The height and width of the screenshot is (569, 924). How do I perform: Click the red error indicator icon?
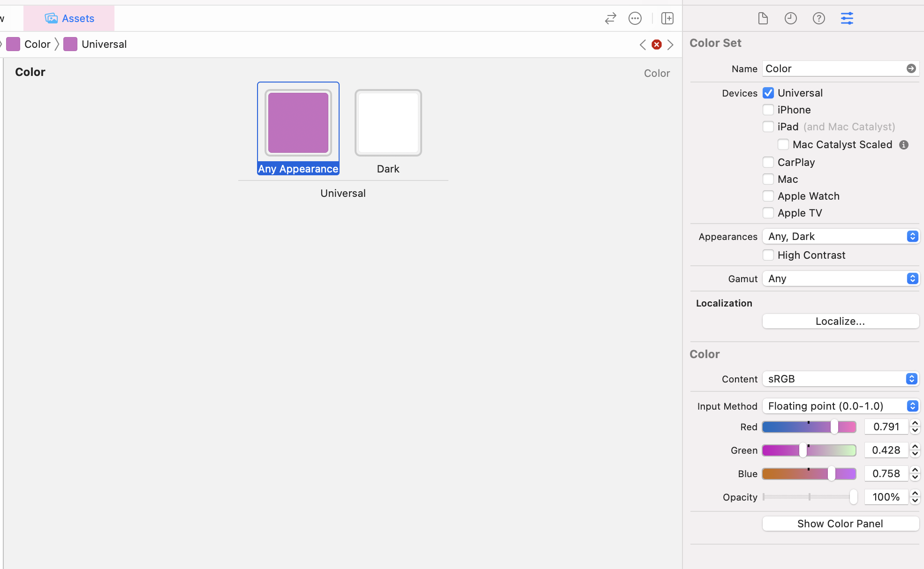(657, 45)
